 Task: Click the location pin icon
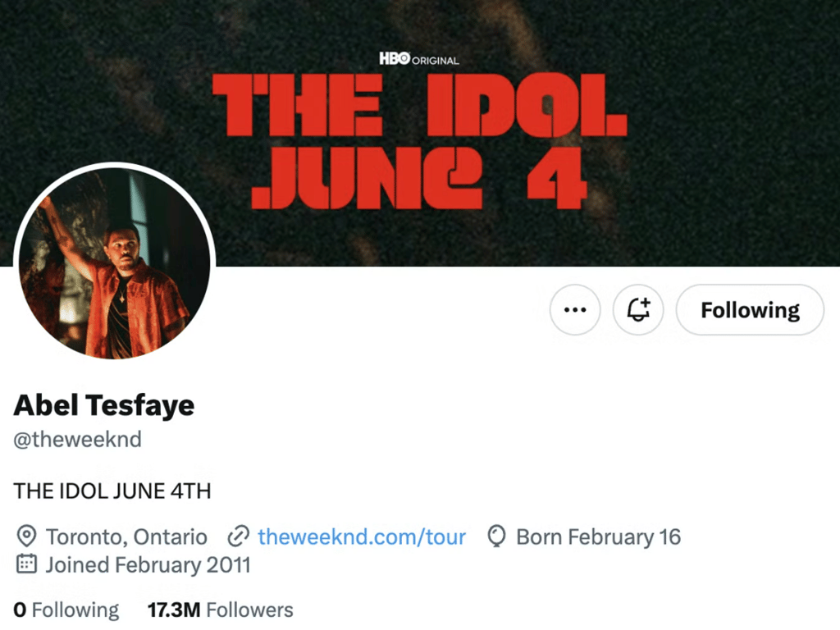tap(27, 536)
